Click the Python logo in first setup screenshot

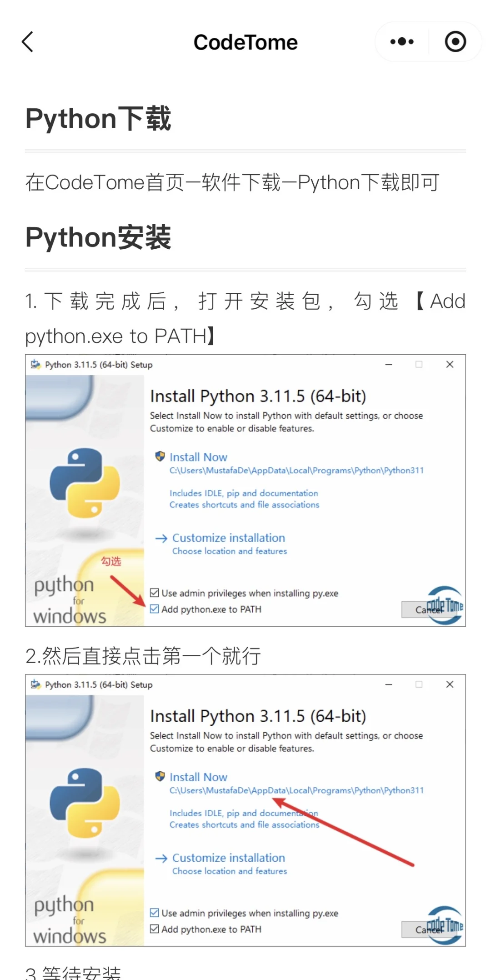coord(85,483)
